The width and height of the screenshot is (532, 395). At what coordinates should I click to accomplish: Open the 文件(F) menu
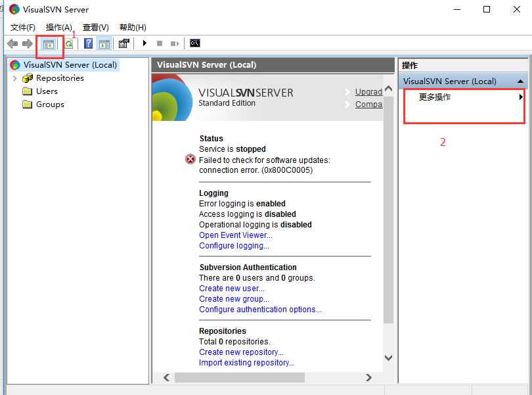[23, 28]
